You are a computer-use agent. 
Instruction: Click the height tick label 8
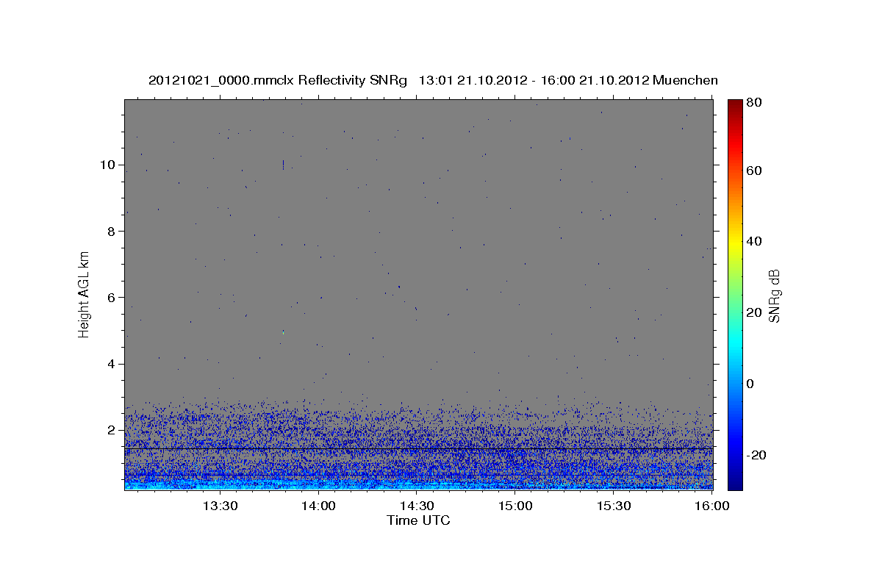pyautogui.click(x=112, y=231)
